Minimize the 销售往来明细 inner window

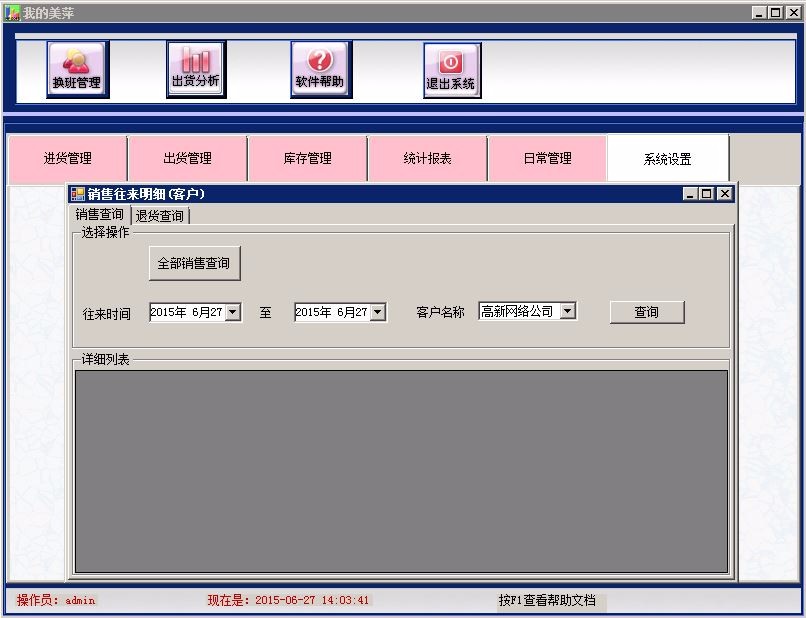click(690, 194)
